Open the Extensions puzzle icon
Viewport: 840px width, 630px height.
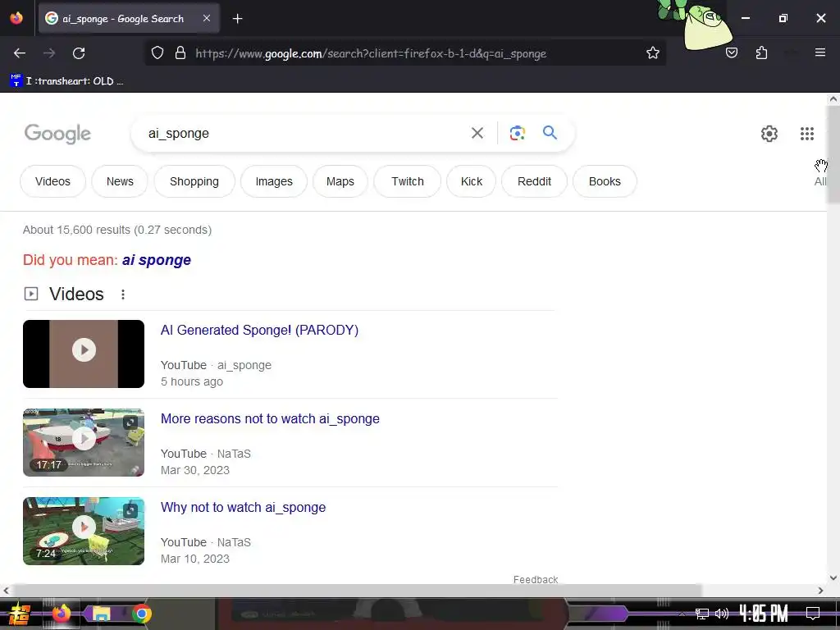point(761,53)
